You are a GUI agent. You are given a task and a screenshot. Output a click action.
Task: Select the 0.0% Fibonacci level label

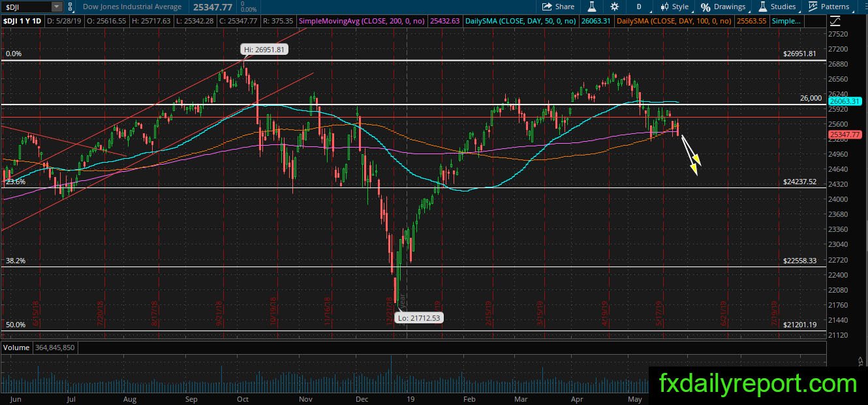click(13, 54)
